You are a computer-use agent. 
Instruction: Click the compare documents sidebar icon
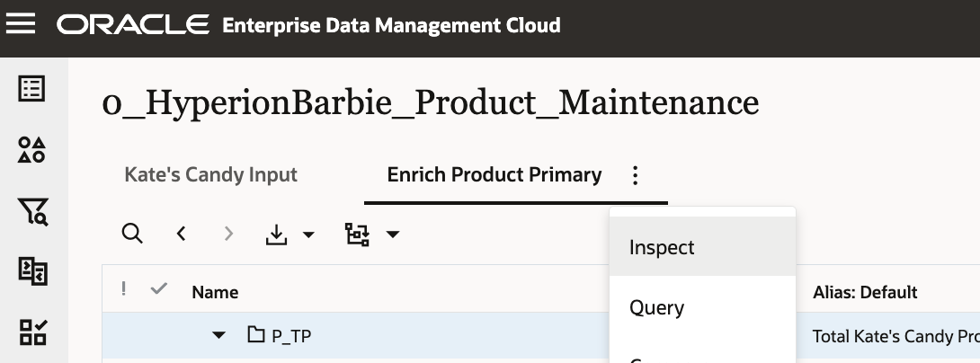32,271
